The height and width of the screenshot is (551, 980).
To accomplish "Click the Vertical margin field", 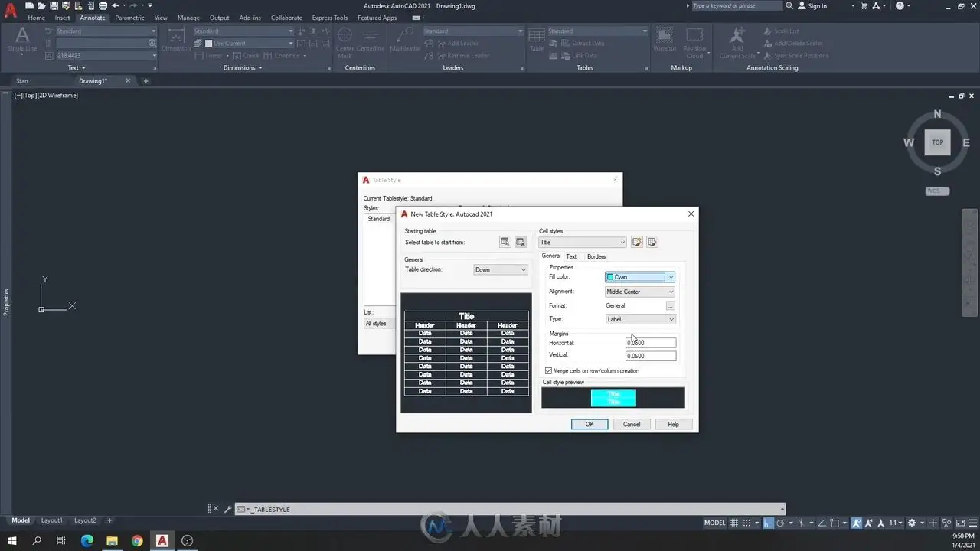I will [x=651, y=356].
